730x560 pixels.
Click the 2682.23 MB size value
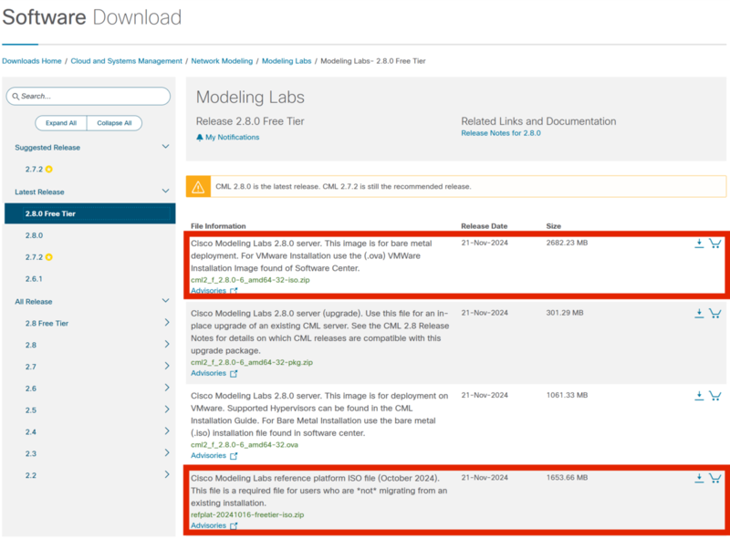tap(567, 243)
